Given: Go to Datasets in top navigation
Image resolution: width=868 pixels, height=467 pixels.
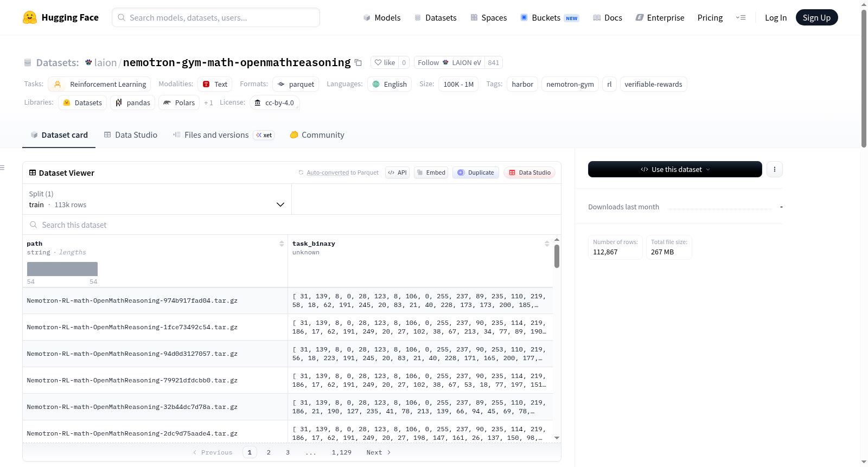Looking at the screenshot, I should click(x=435, y=17).
